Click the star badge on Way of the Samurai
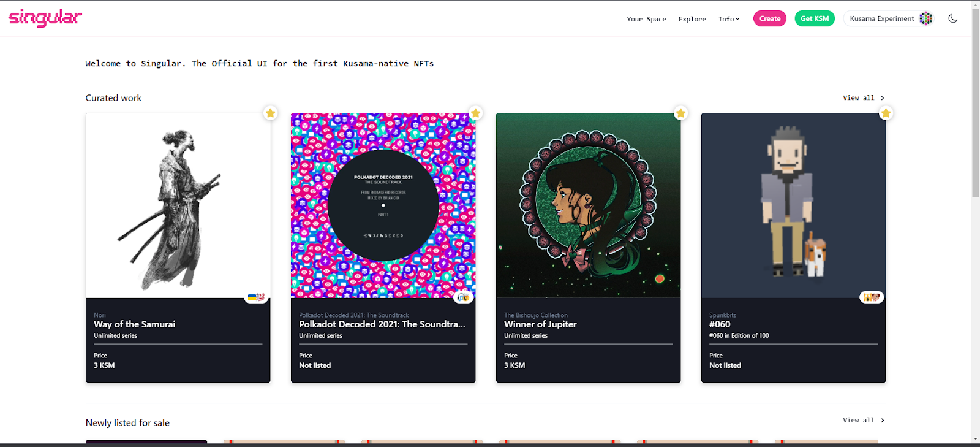The width and height of the screenshot is (980, 447). pyautogui.click(x=270, y=113)
